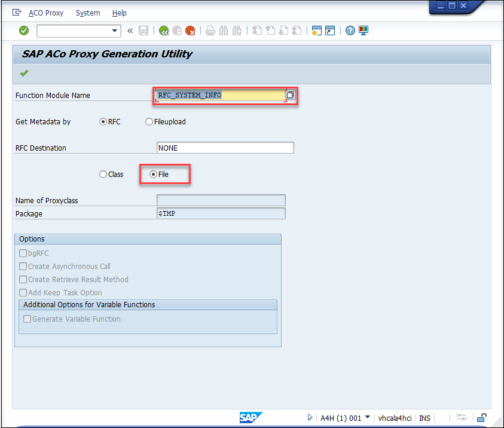Minimize the SAP window
This screenshot has width=504, height=428.
tap(441, 5)
